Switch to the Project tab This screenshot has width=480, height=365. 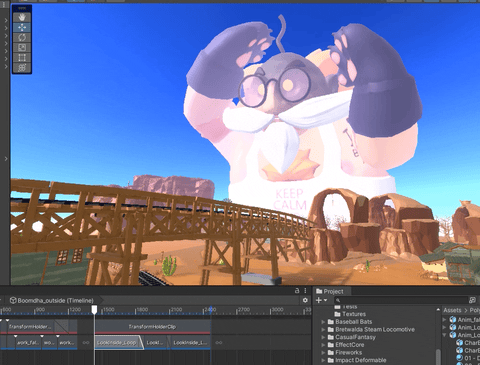pyautogui.click(x=330, y=291)
